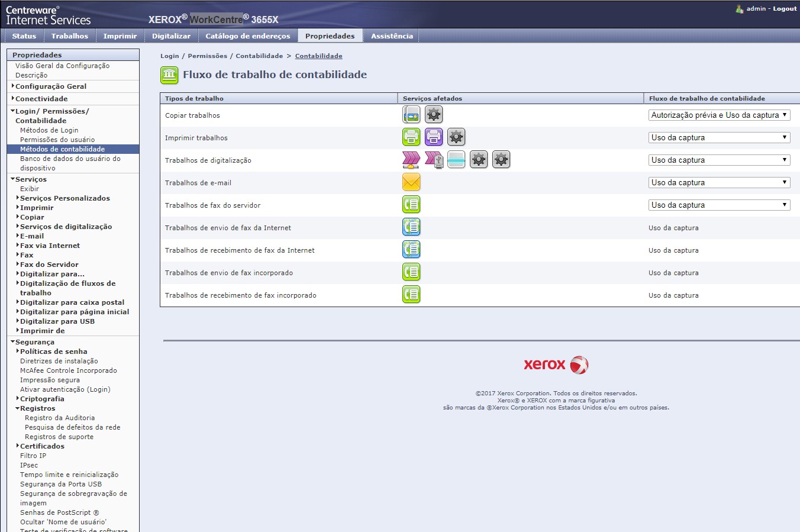Expand the Criptografia tree node
This screenshot has width=800, height=532.
[x=41, y=399]
